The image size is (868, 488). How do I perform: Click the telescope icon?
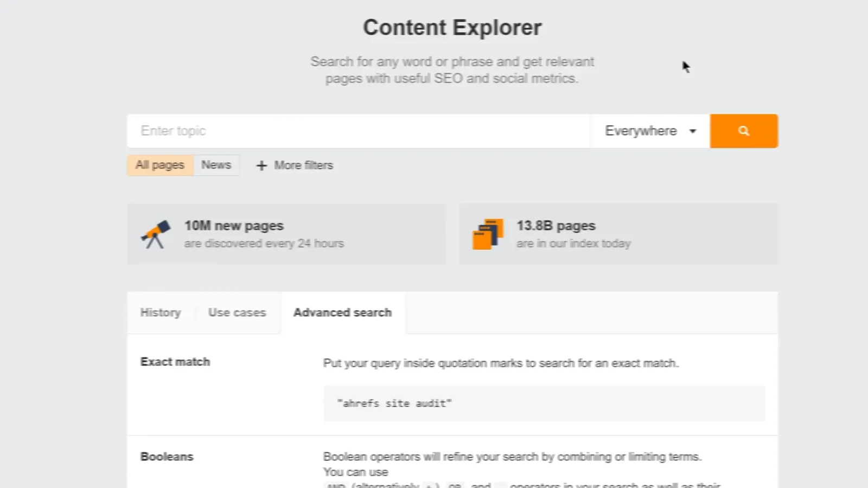coord(156,234)
